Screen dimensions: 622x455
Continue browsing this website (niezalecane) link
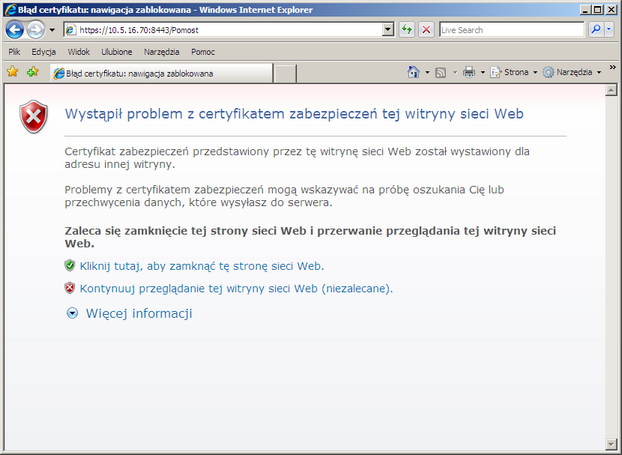pos(236,288)
